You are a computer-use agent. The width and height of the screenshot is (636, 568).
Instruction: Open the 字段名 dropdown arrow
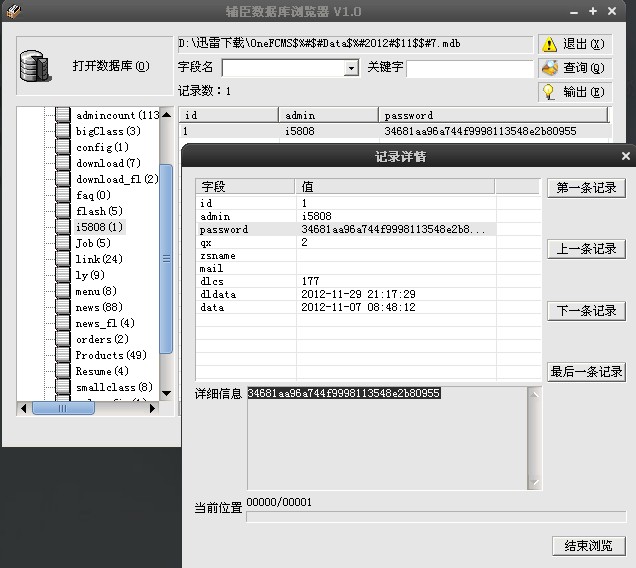pos(351,68)
